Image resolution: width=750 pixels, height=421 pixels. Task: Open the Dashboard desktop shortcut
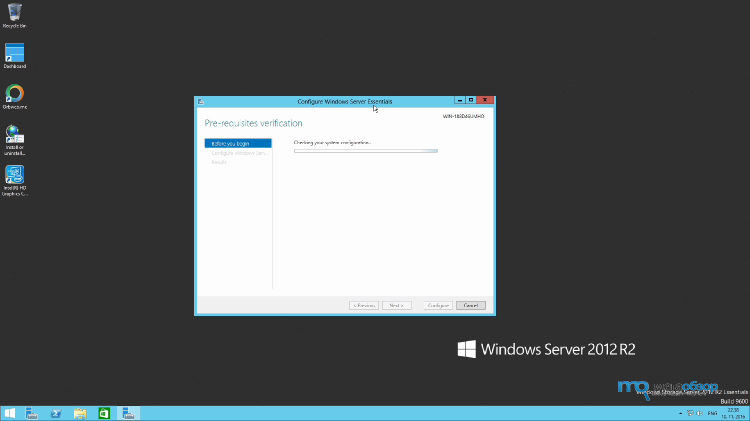[x=14, y=55]
